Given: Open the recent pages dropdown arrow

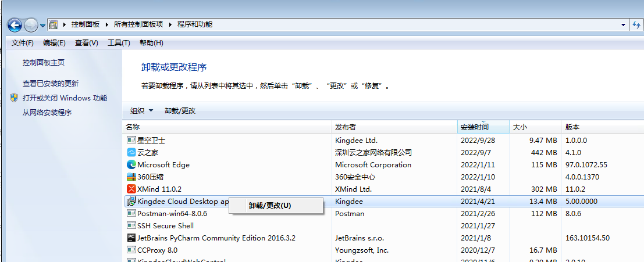Looking at the screenshot, I should tap(42, 26).
